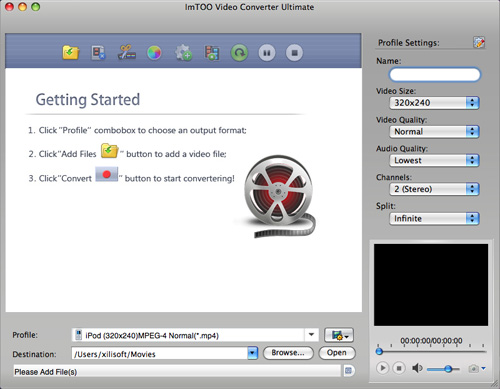
Task: Click the Browse... button
Action: pos(288,353)
